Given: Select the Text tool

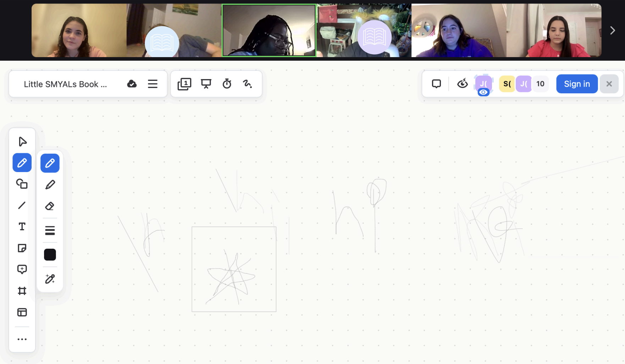Looking at the screenshot, I should pyautogui.click(x=22, y=227).
